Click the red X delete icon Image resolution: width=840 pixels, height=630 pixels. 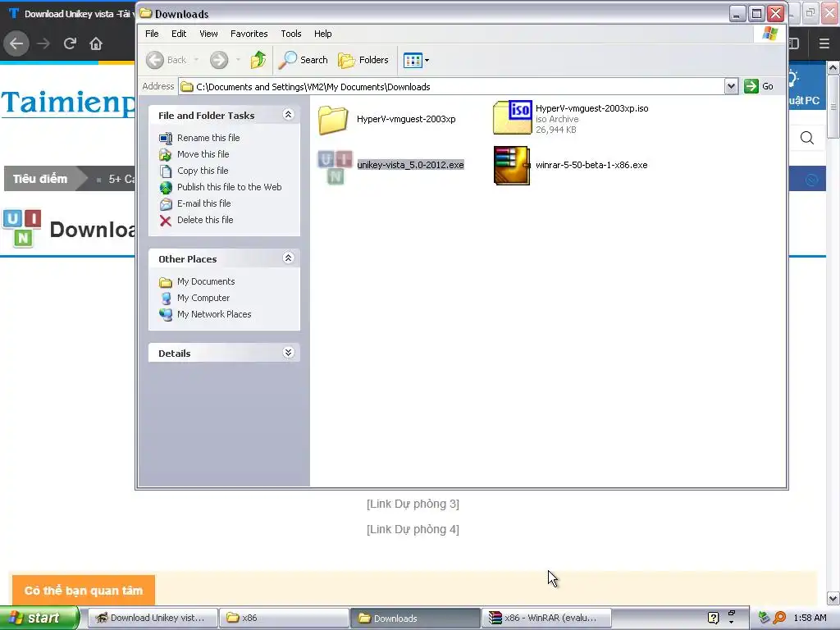(x=166, y=221)
